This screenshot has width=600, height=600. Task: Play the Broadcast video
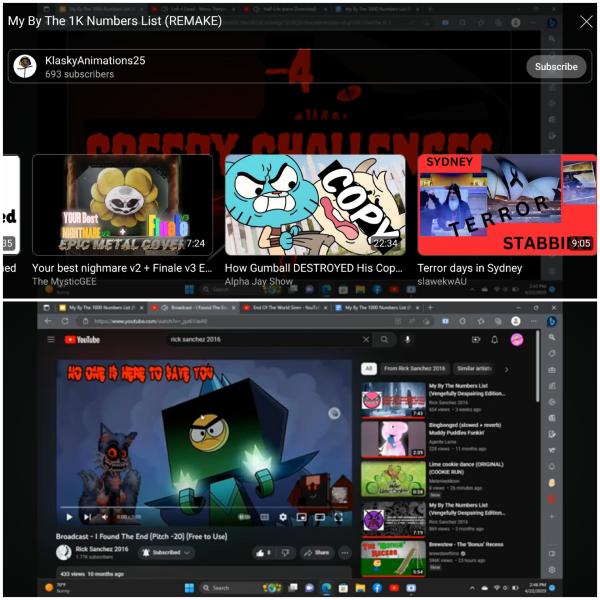(x=69, y=517)
